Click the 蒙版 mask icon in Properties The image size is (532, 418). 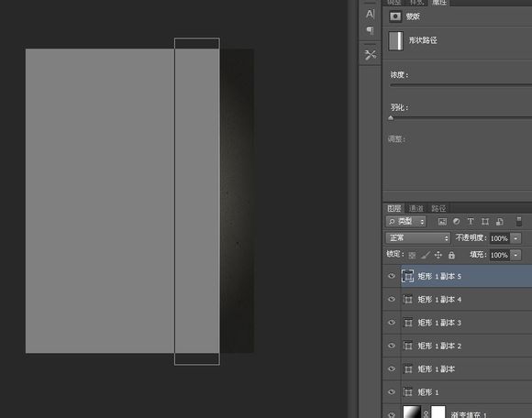pos(395,16)
